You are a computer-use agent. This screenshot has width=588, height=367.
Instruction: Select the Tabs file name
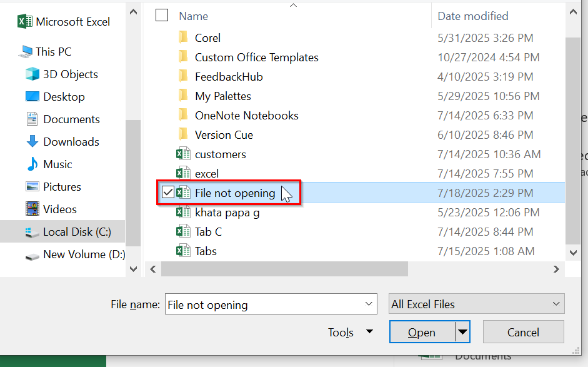pyautogui.click(x=206, y=251)
